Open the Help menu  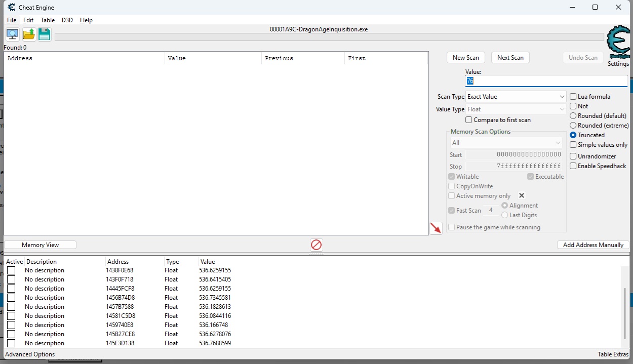(x=87, y=20)
